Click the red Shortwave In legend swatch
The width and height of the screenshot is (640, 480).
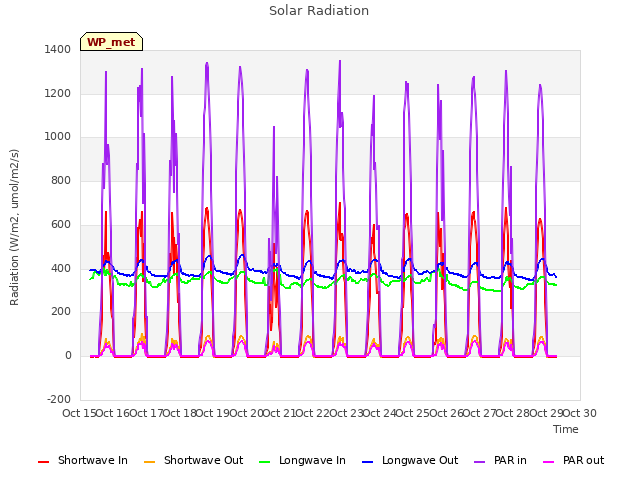[x=43, y=462]
